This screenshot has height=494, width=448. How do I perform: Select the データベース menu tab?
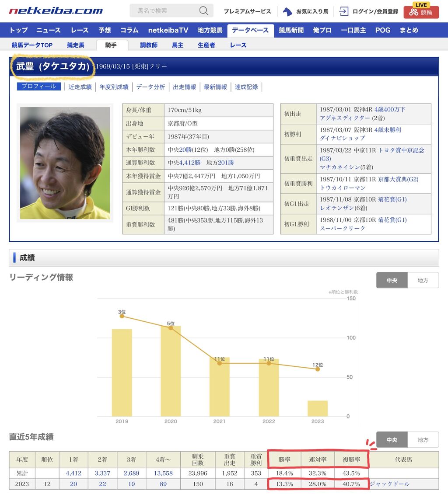pos(251,31)
